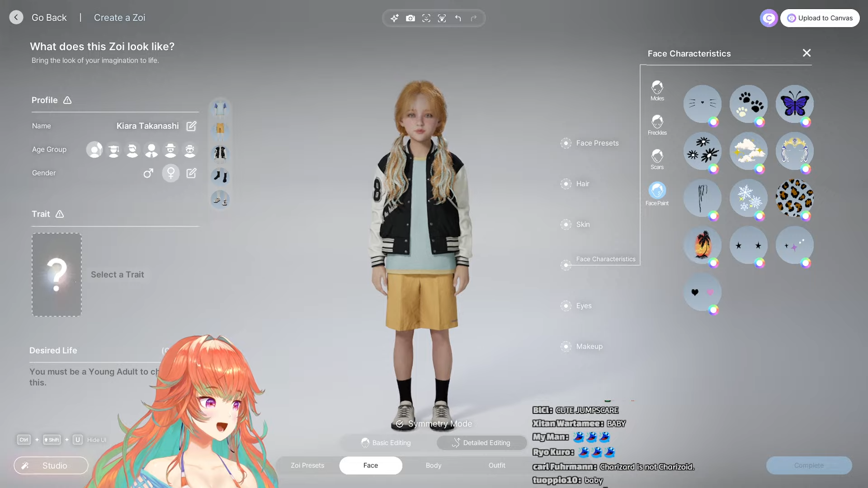Viewport: 868px width, 488px height.
Task: Pick the paw prints face paint
Action: pos(748,103)
